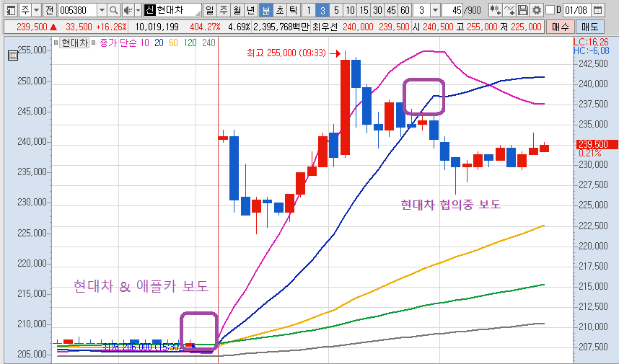Screen dimensions: 619x364
Task: Click the 최우선 ask price 240,000
Action: (358, 27)
